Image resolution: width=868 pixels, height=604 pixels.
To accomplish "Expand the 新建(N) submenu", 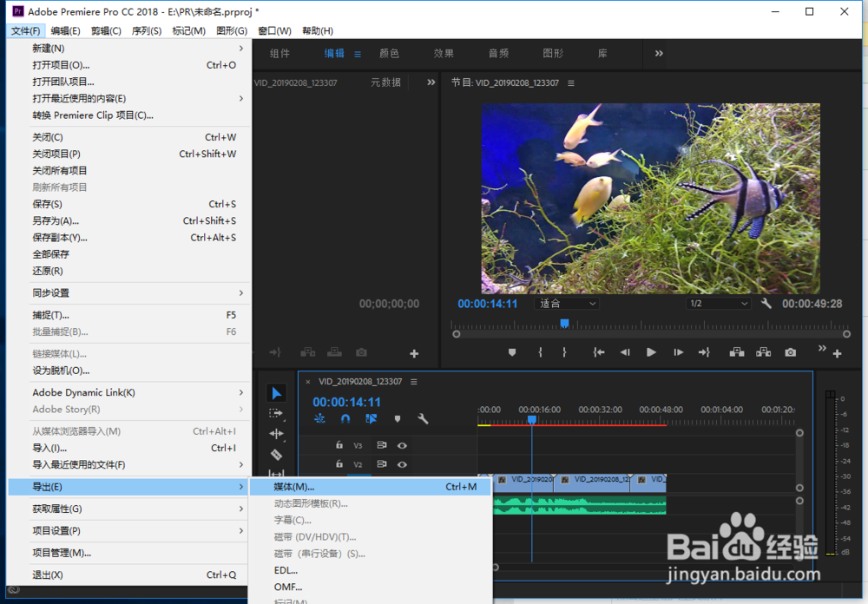I will pyautogui.click(x=130, y=49).
